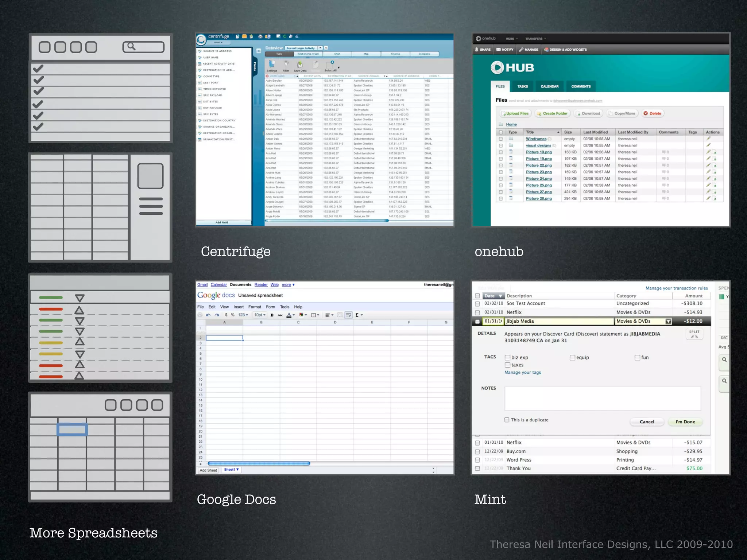Click the Add Sheet button in Google Docs
Image resolution: width=747 pixels, height=560 pixels.
208,470
